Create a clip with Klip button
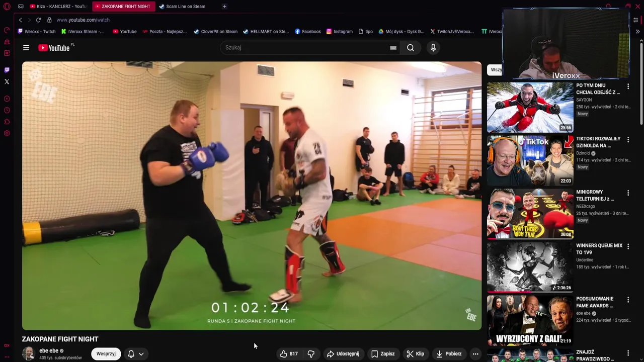644x362 pixels. click(x=416, y=354)
